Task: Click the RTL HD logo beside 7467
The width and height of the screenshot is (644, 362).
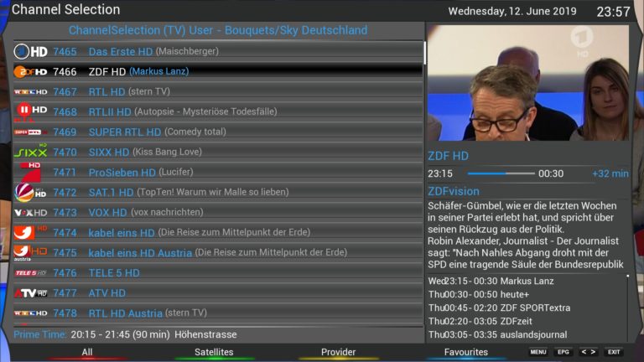Action: (30, 91)
